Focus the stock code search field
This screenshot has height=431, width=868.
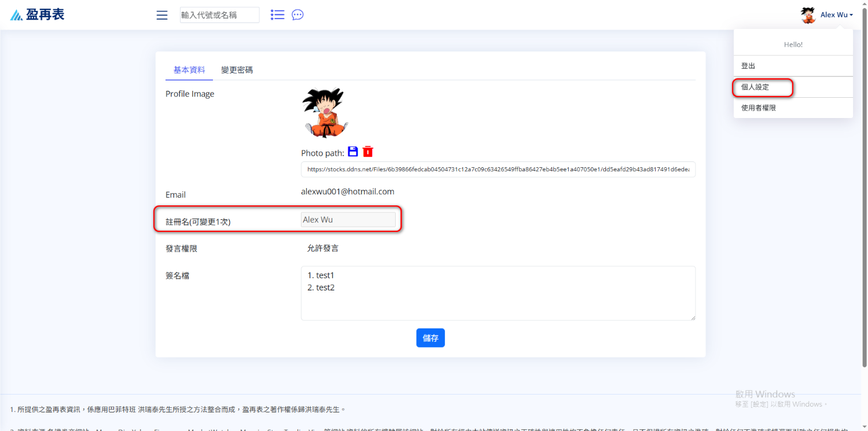click(220, 15)
